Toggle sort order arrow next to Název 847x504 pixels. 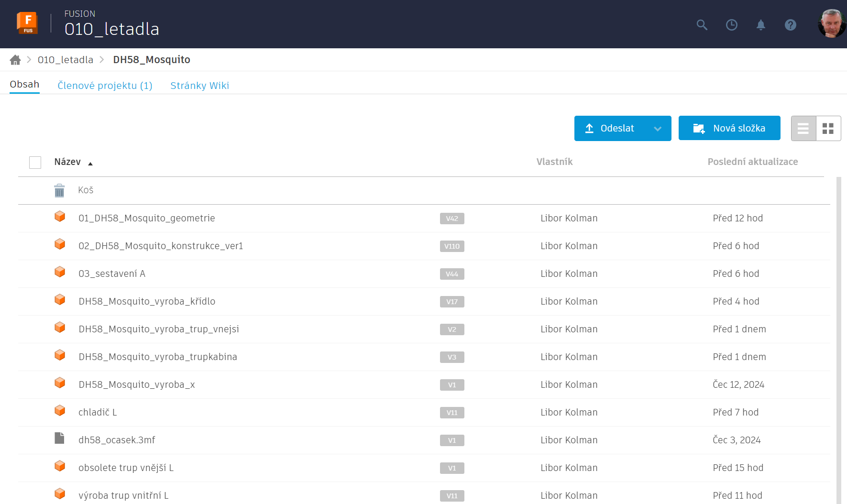click(90, 164)
